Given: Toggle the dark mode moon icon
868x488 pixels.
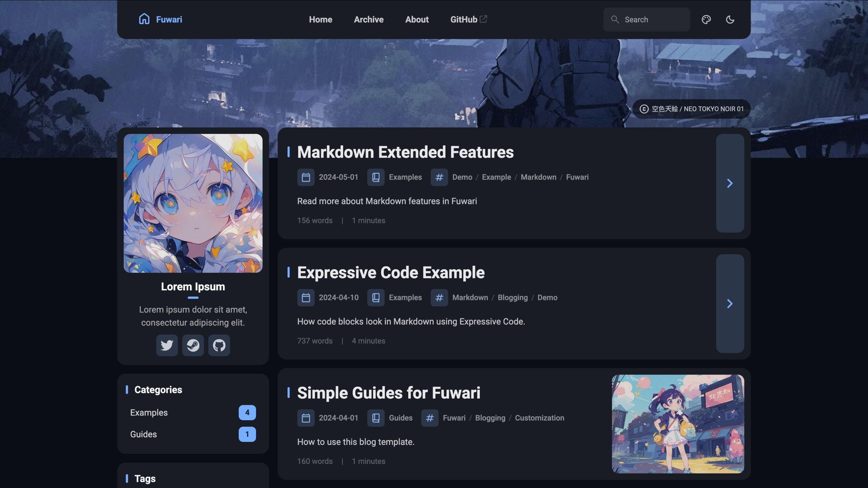Looking at the screenshot, I should 730,20.
